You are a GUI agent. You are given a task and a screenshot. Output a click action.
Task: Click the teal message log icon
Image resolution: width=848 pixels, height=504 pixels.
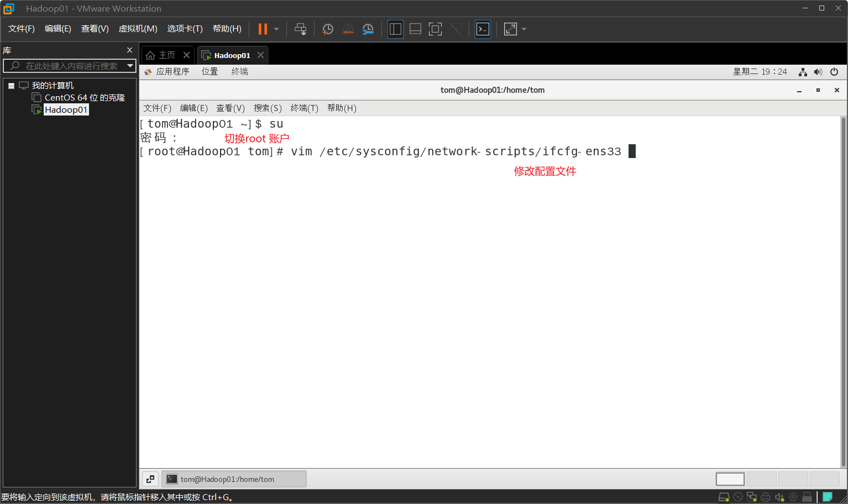pos(828,497)
